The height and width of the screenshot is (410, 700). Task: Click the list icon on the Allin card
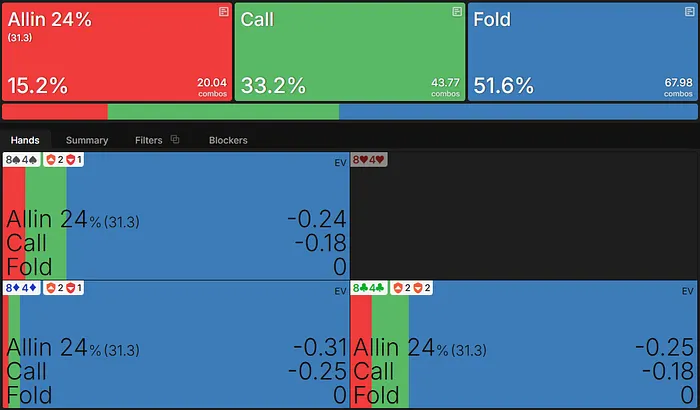click(223, 11)
